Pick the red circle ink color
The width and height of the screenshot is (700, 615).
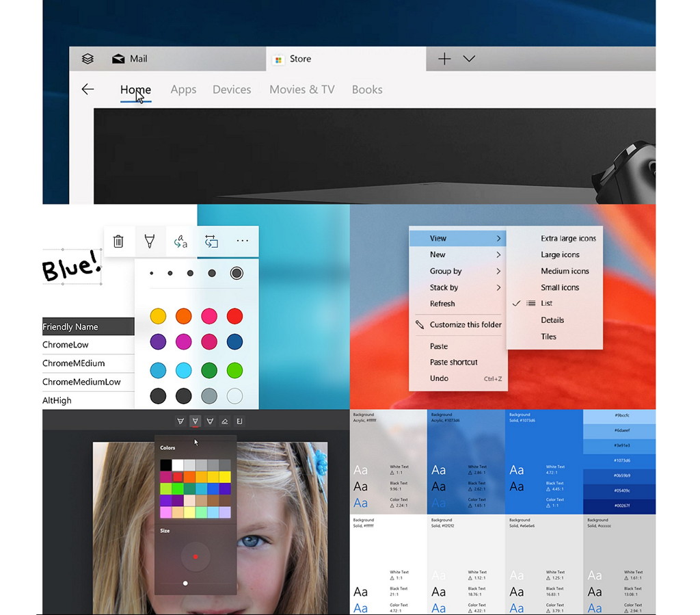[x=235, y=316]
